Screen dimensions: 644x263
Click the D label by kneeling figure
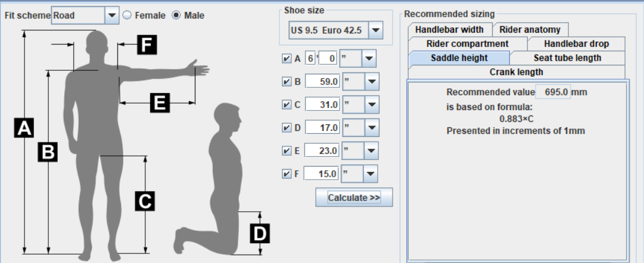(x=260, y=233)
